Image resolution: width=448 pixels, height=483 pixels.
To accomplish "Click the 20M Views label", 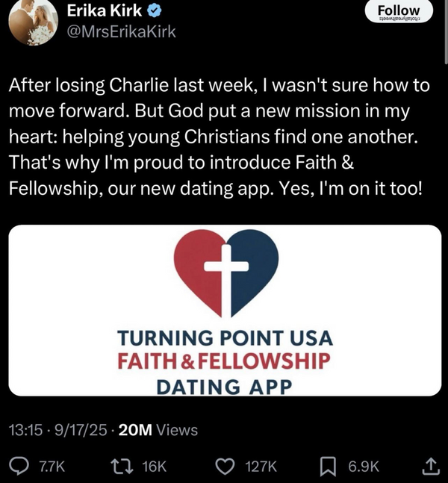I will [x=158, y=429].
